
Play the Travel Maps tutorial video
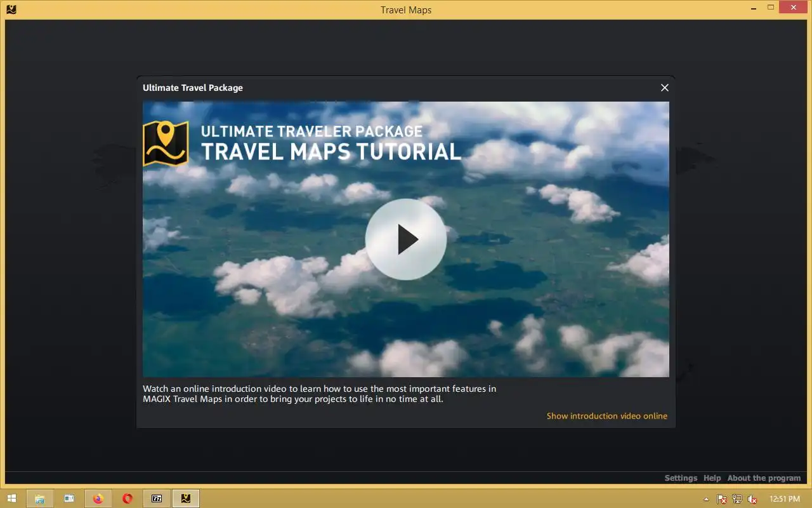(x=405, y=239)
